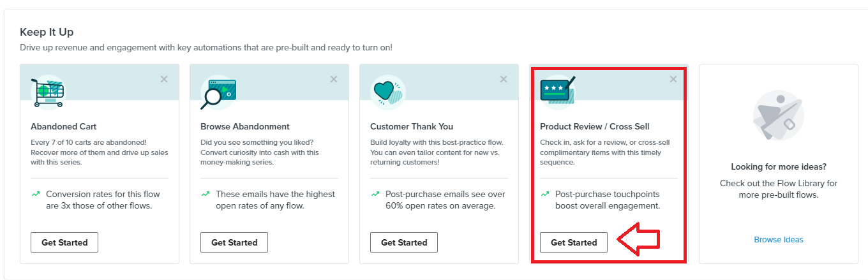The image size is (868, 280).
Task: Dismiss the Browse Abandonment card
Action: pos(334,79)
